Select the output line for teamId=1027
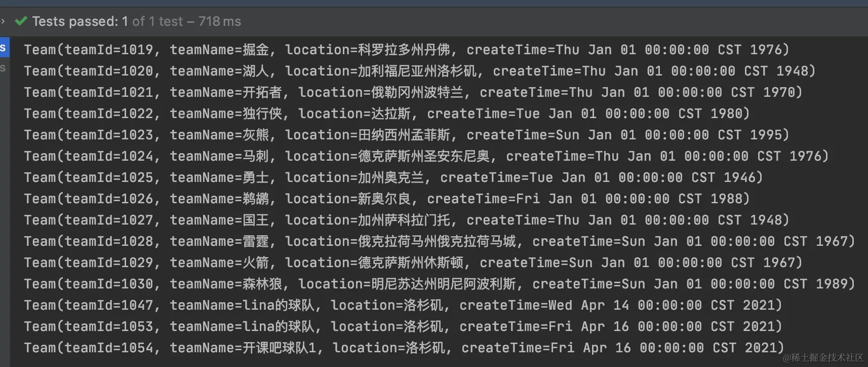868x367 pixels. click(x=407, y=220)
